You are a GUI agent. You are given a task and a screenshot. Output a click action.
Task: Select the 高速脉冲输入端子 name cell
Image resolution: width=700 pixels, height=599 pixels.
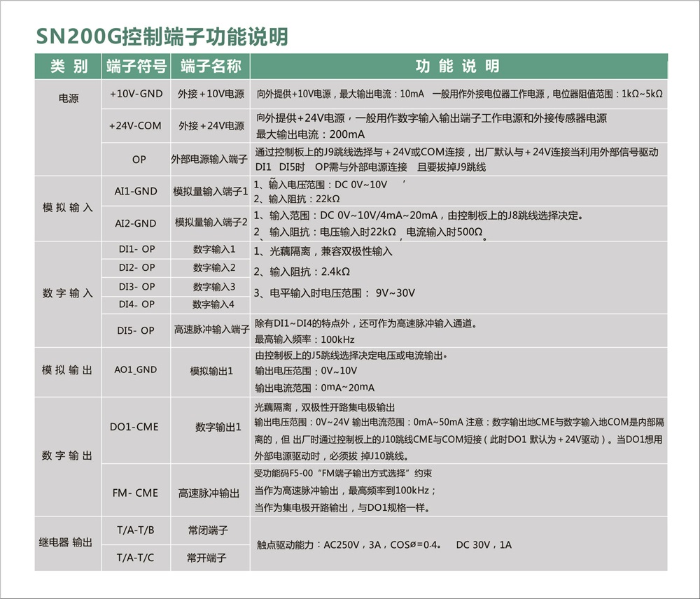click(211, 330)
